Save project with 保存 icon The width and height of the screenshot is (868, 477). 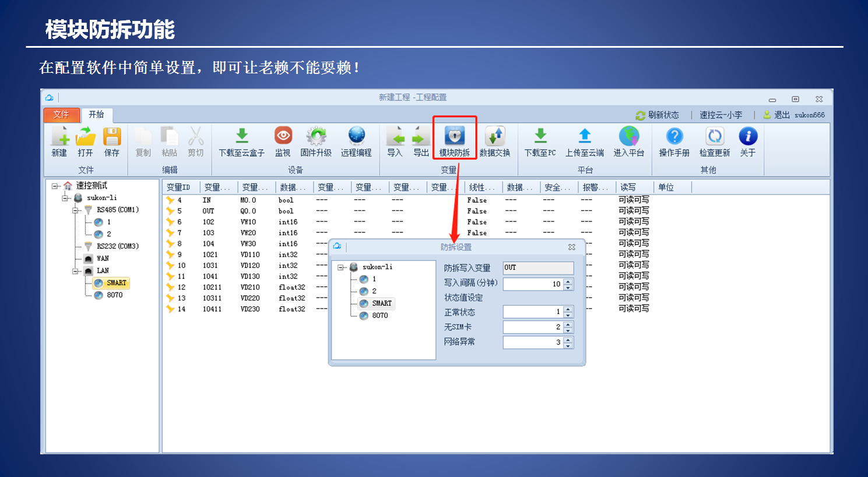tap(111, 137)
